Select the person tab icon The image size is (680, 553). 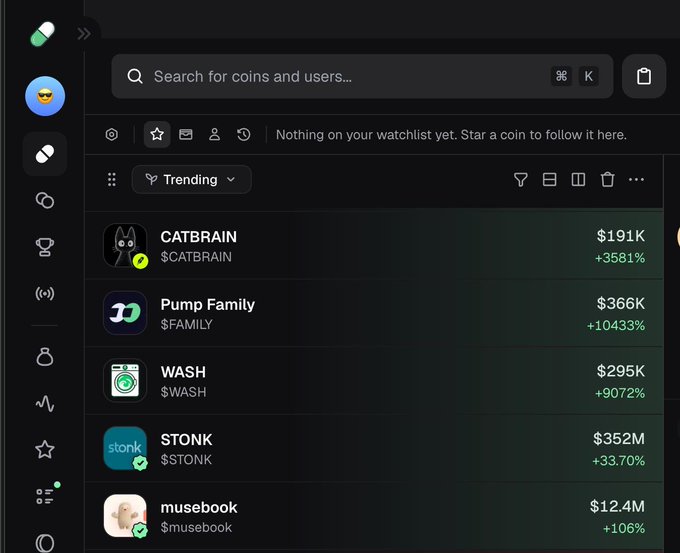215,134
